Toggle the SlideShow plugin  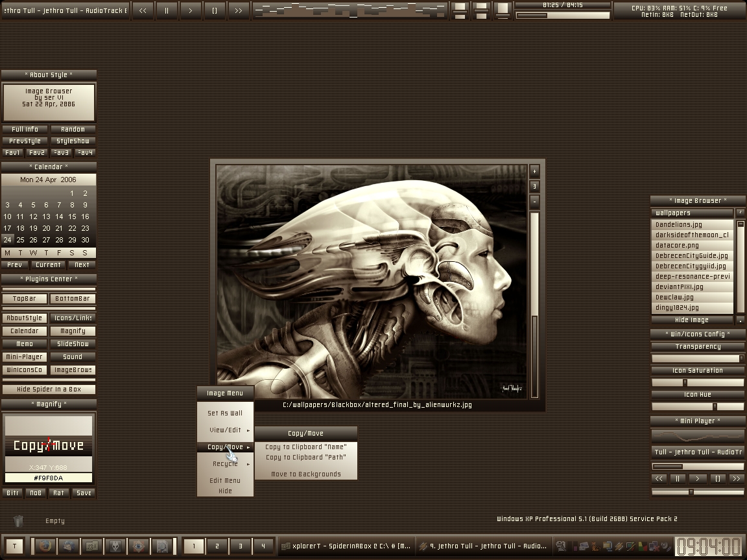coord(73,344)
